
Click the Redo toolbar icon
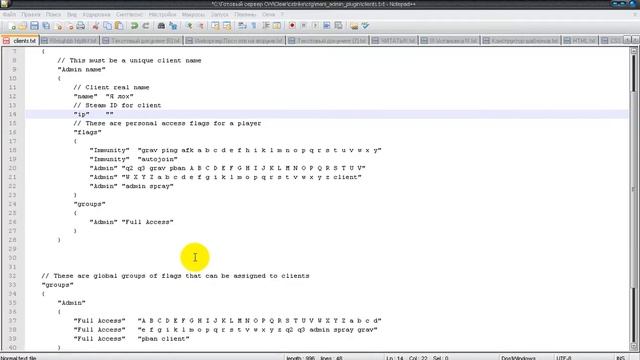click(146, 26)
